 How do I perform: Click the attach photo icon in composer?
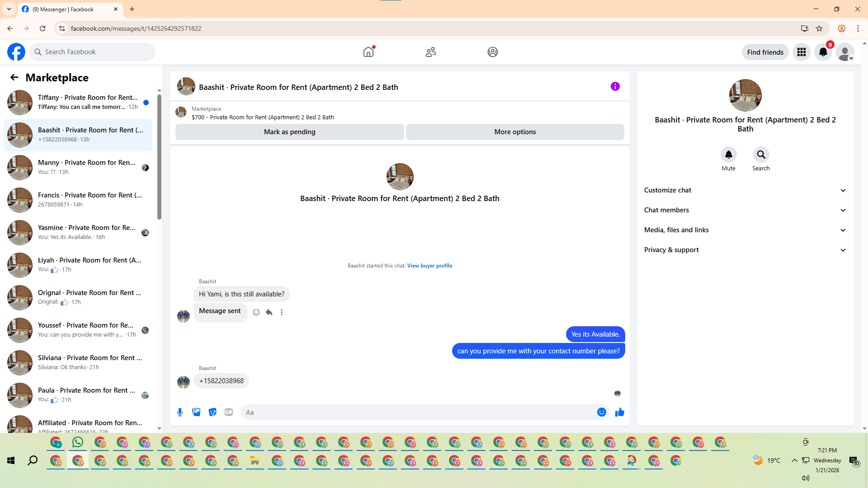tap(196, 412)
